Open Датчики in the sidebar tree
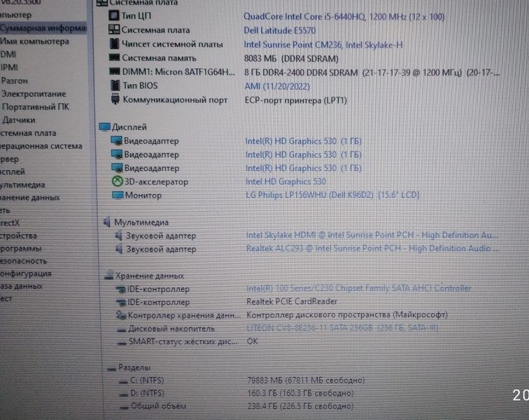This screenshot has width=529, height=420. point(19,120)
